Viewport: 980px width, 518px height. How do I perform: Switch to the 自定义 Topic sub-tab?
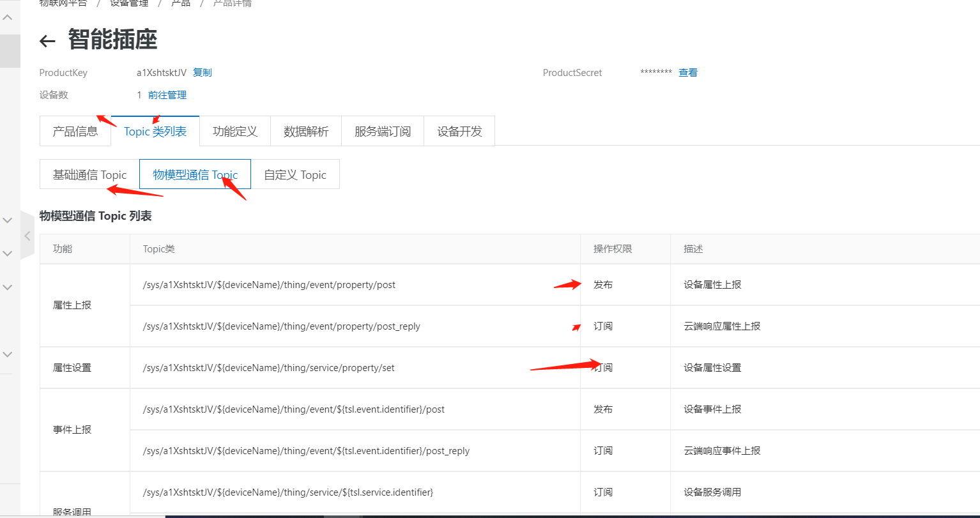(295, 174)
